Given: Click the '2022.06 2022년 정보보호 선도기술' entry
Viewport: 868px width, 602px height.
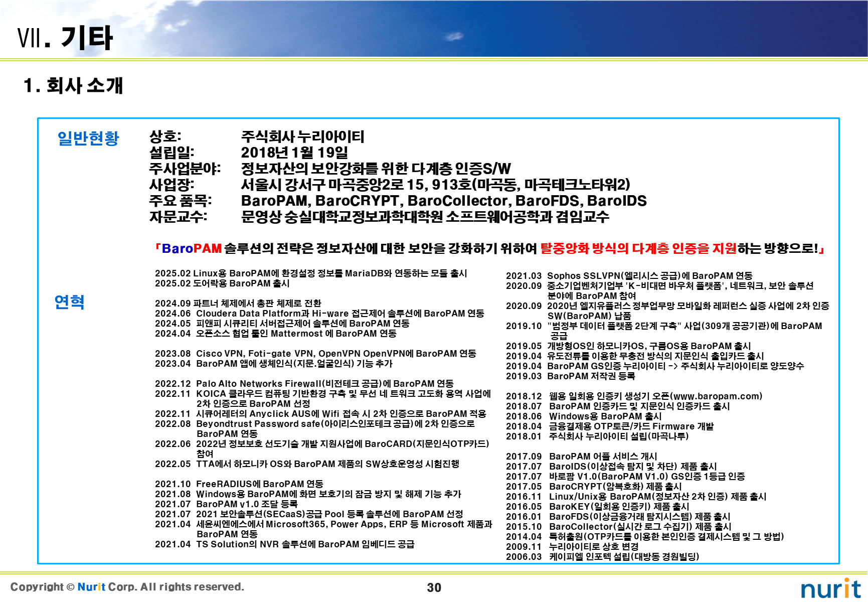Looking at the screenshot, I should (322, 449).
